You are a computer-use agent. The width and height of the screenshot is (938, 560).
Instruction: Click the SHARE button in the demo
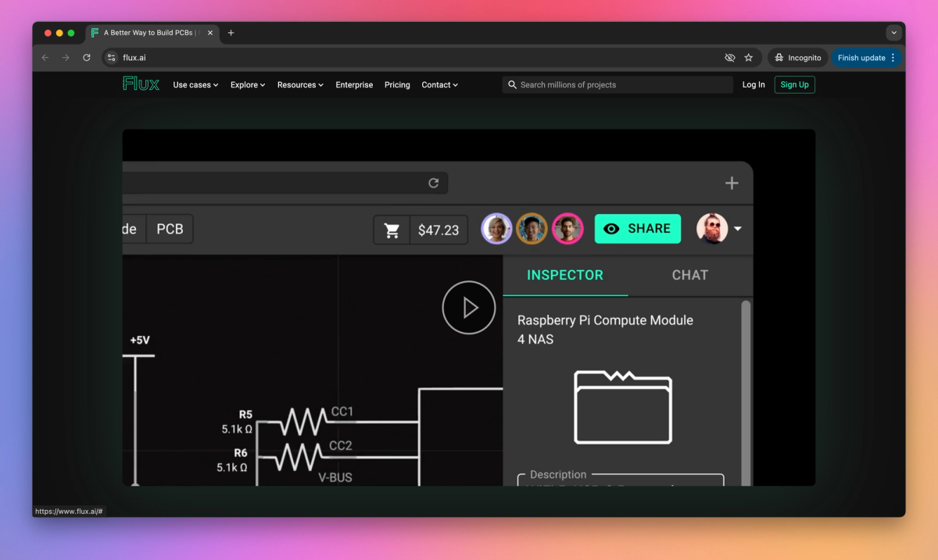point(638,229)
